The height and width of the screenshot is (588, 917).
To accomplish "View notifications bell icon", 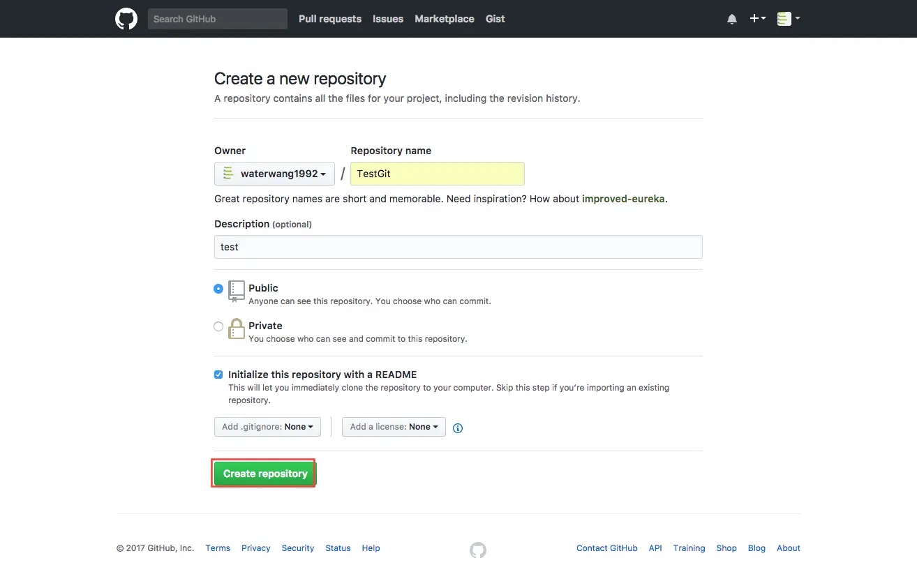I will click(732, 19).
